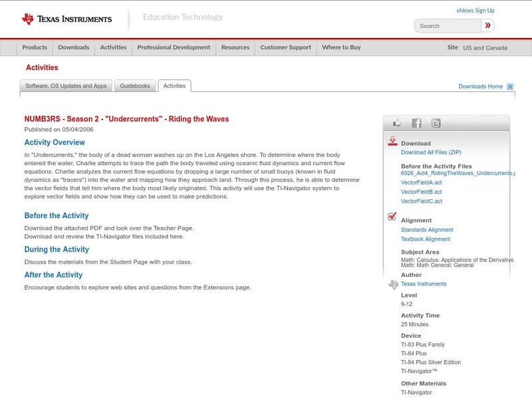Open the Resources menu
The height and width of the screenshot is (398, 532).
point(235,47)
